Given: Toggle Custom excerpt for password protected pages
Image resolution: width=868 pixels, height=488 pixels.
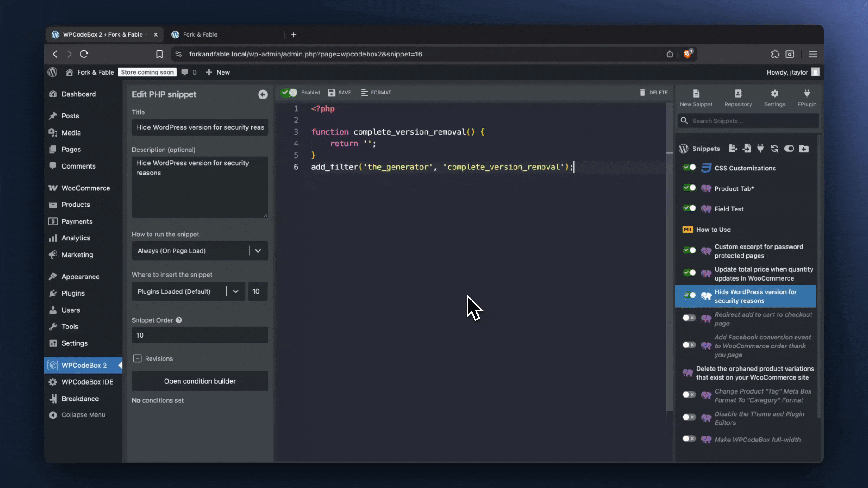Looking at the screenshot, I should pyautogui.click(x=689, y=250).
